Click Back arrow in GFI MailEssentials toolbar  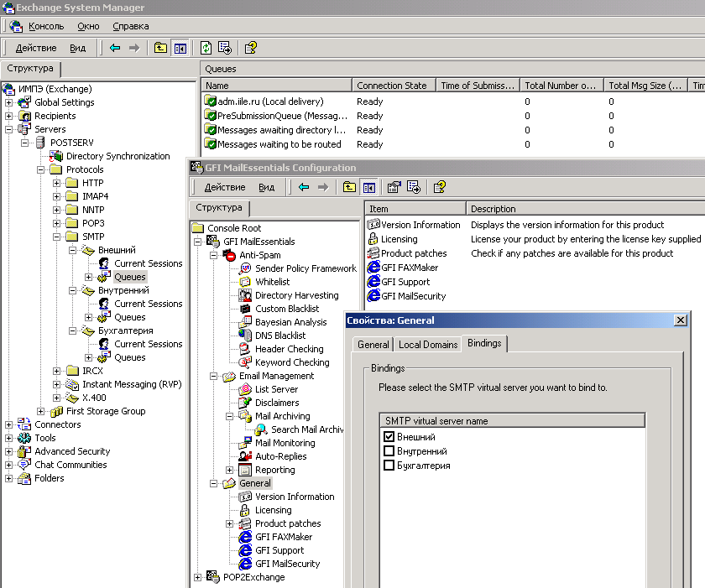click(x=304, y=187)
